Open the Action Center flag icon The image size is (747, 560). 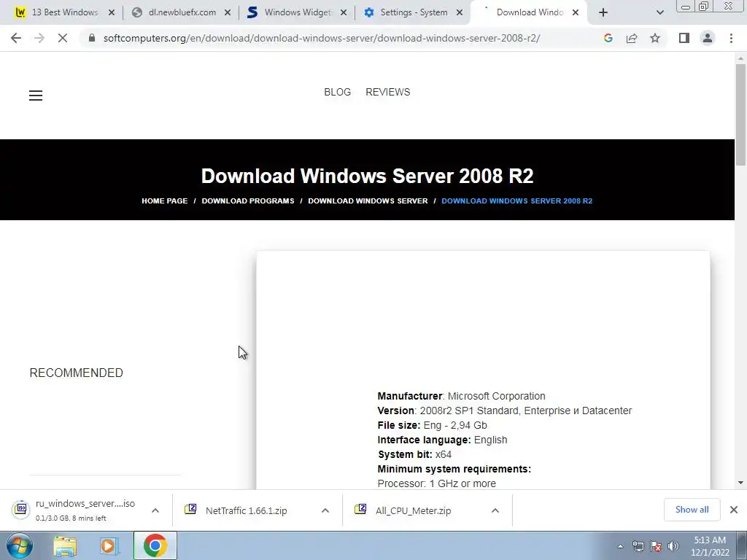[x=656, y=546]
